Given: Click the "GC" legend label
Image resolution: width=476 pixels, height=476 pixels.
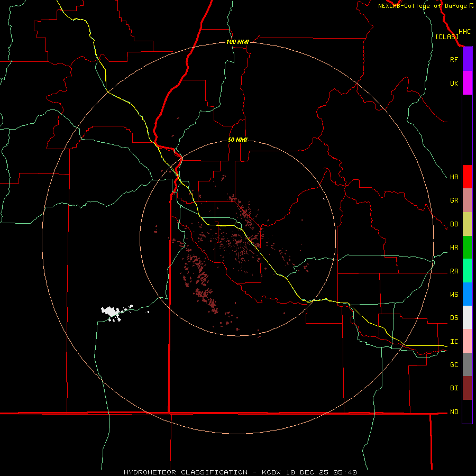Looking at the screenshot, I should (454, 365).
